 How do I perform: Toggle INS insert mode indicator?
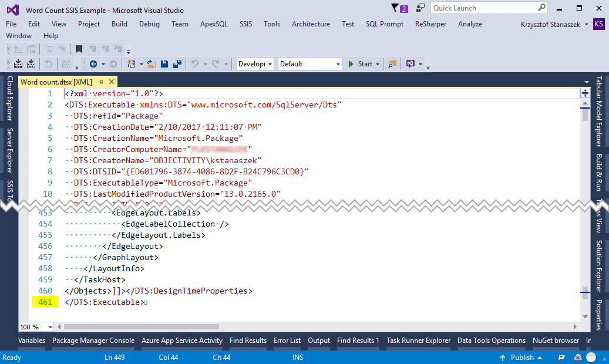[298, 358]
